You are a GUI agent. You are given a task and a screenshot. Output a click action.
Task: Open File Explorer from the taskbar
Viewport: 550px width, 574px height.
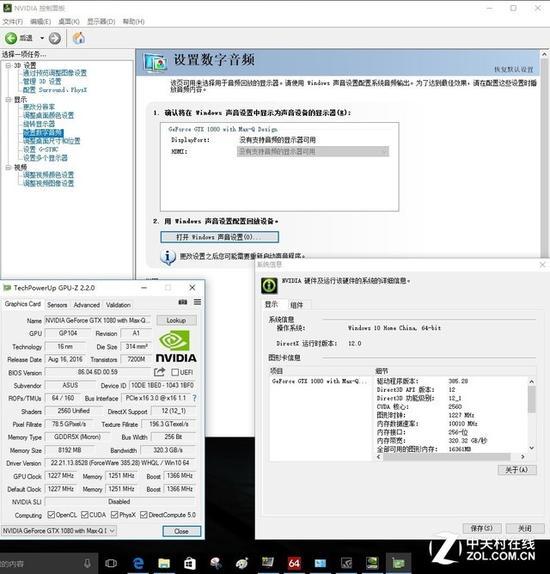164,563
